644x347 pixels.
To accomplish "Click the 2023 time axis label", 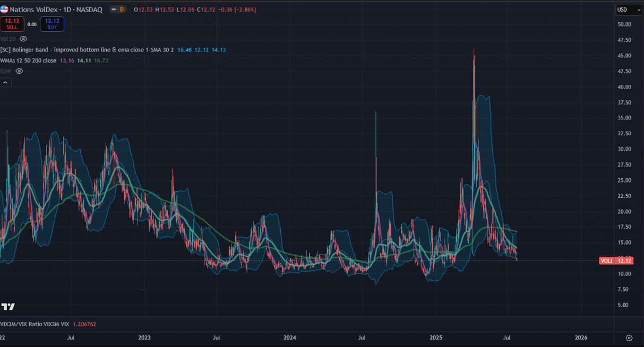I will pos(144,337).
